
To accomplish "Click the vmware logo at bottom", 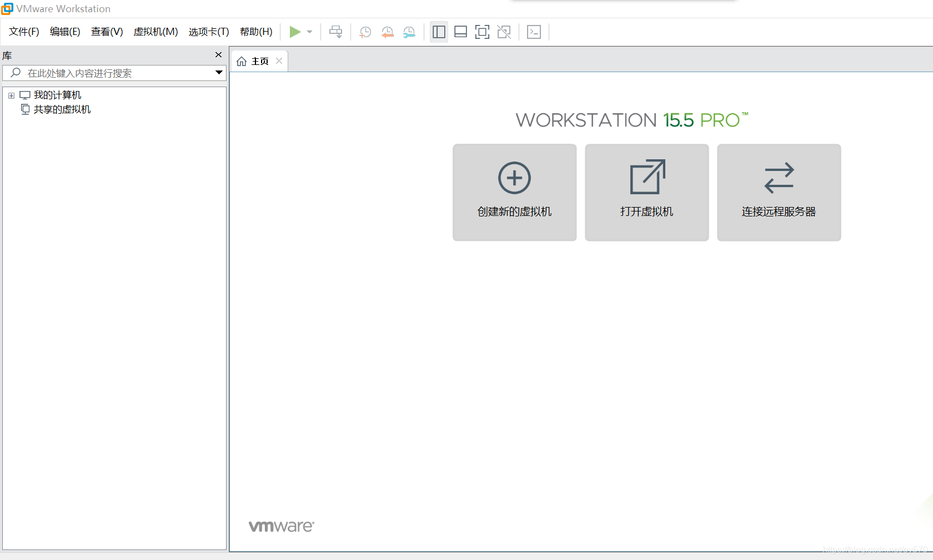I will [x=281, y=526].
